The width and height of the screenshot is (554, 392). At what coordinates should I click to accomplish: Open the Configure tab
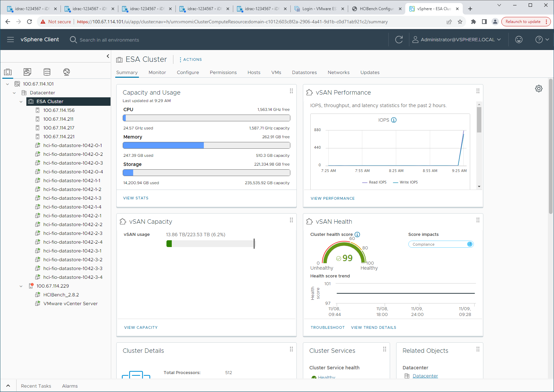pos(188,72)
